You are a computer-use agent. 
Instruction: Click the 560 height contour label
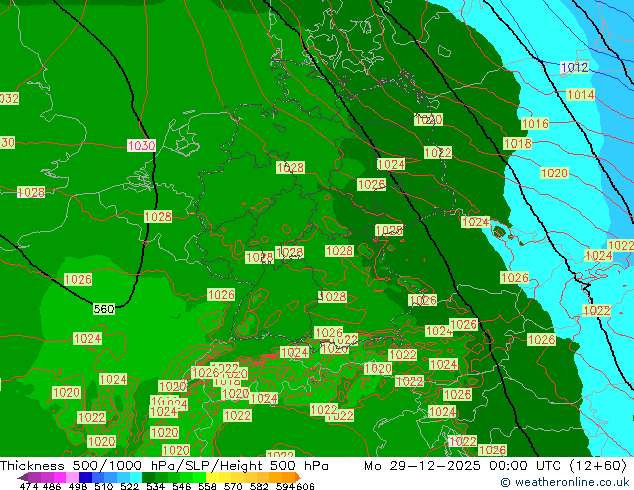coord(104,309)
